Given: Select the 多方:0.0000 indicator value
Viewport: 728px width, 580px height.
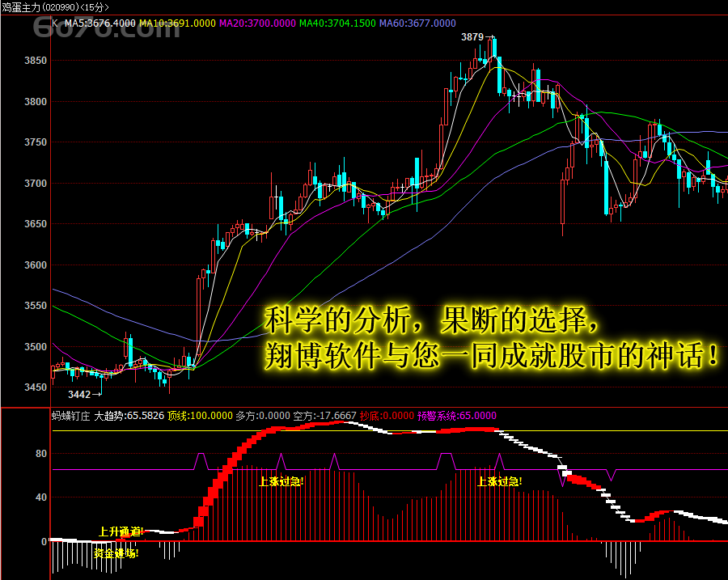Looking at the screenshot, I should click(263, 416).
